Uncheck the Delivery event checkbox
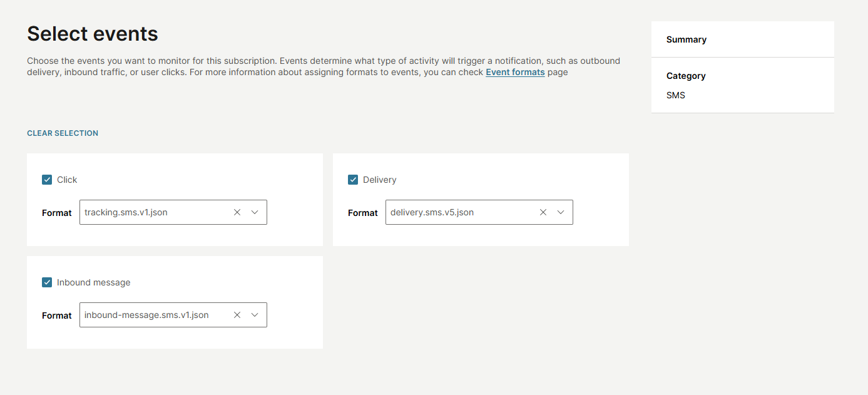 pyautogui.click(x=353, y=180)
